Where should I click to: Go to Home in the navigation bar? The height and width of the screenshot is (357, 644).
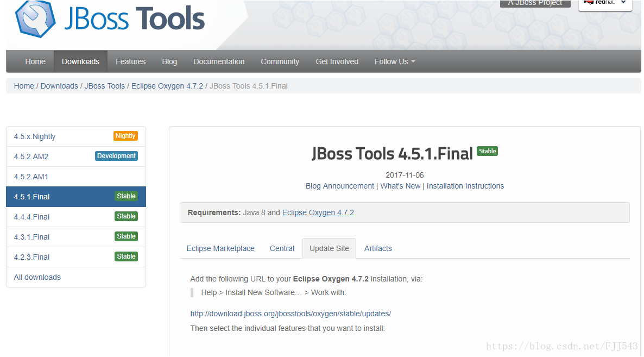pos(35,61)
